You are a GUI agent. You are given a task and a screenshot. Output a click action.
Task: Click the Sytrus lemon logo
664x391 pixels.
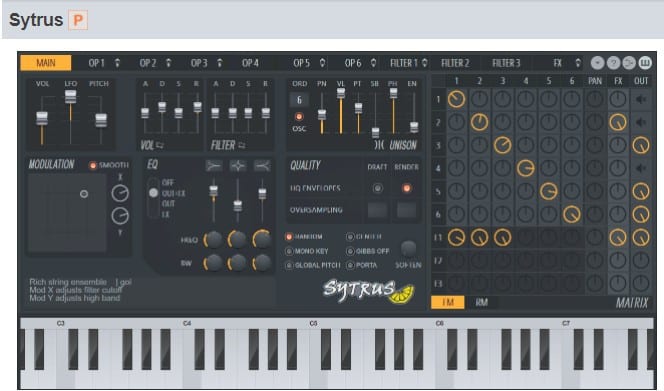368,291
